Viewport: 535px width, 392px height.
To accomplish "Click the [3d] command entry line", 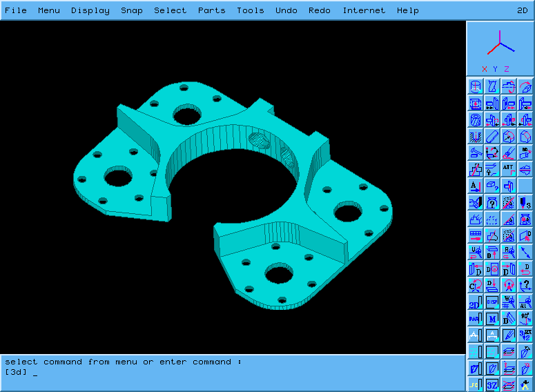I will click(138, 373).
